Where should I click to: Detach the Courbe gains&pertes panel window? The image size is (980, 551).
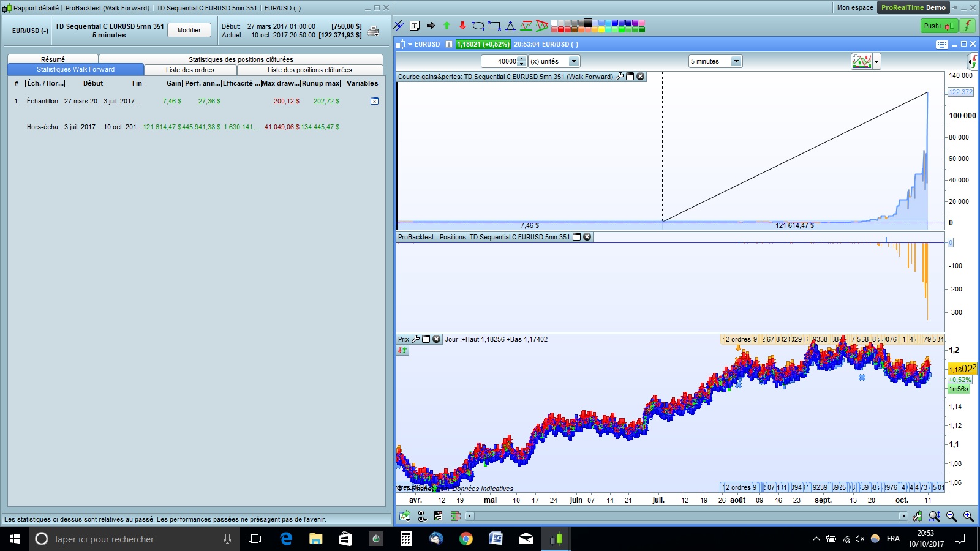pos(630,77)
